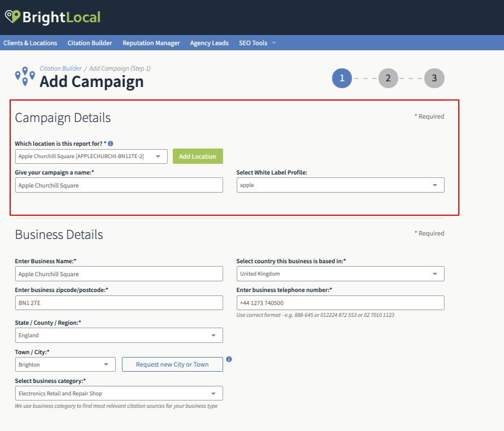The image size is (504, 431).
Task: Open White Label Profile dropdown
Action: point(340,185)
